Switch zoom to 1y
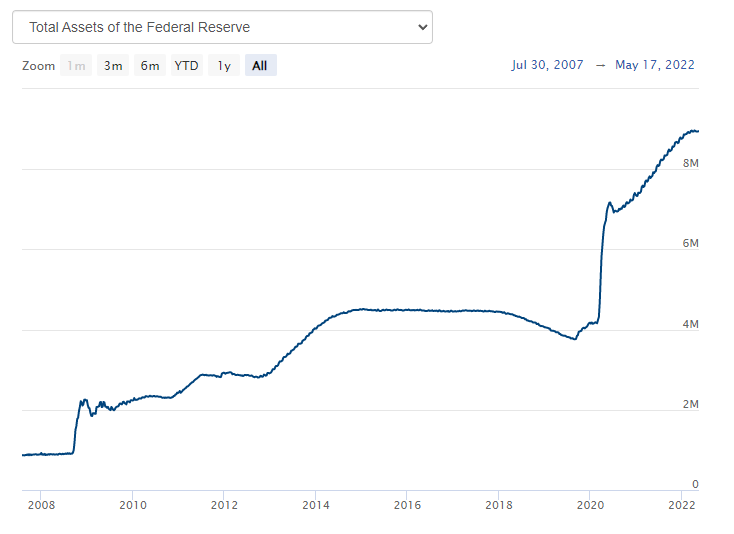 click(x=224, y=66)
